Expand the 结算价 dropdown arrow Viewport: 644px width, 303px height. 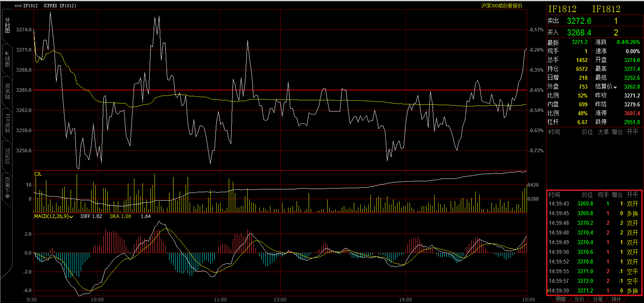(615, 87)
